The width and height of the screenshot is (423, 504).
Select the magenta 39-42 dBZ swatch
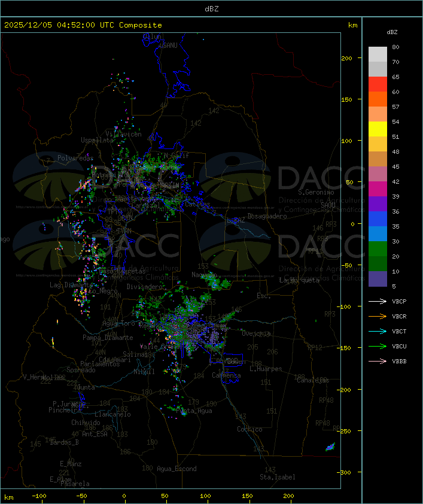coord(378,189)
